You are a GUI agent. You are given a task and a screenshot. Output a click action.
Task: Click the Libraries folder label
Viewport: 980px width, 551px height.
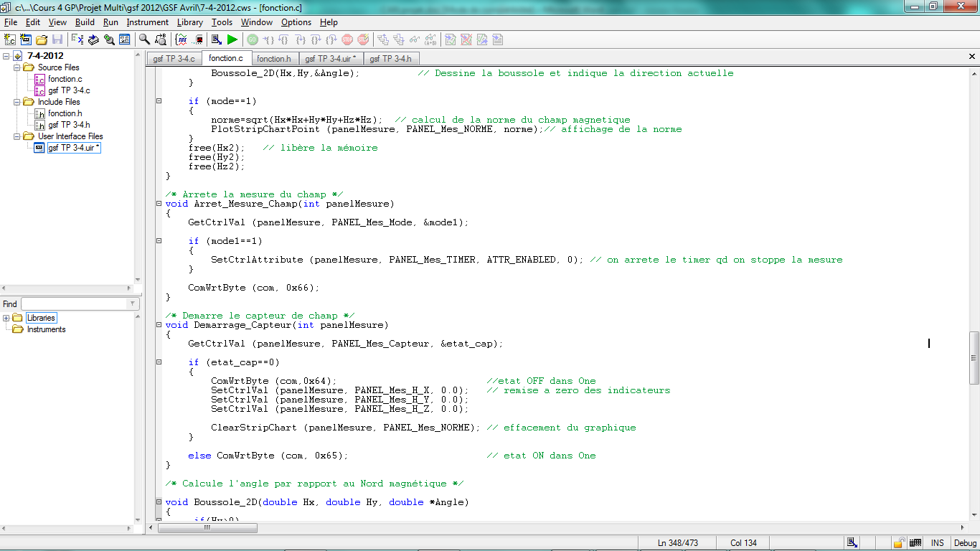tap(41, 318)
